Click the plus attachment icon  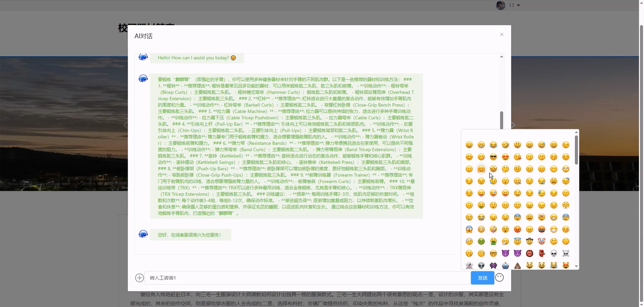[139, 278]
